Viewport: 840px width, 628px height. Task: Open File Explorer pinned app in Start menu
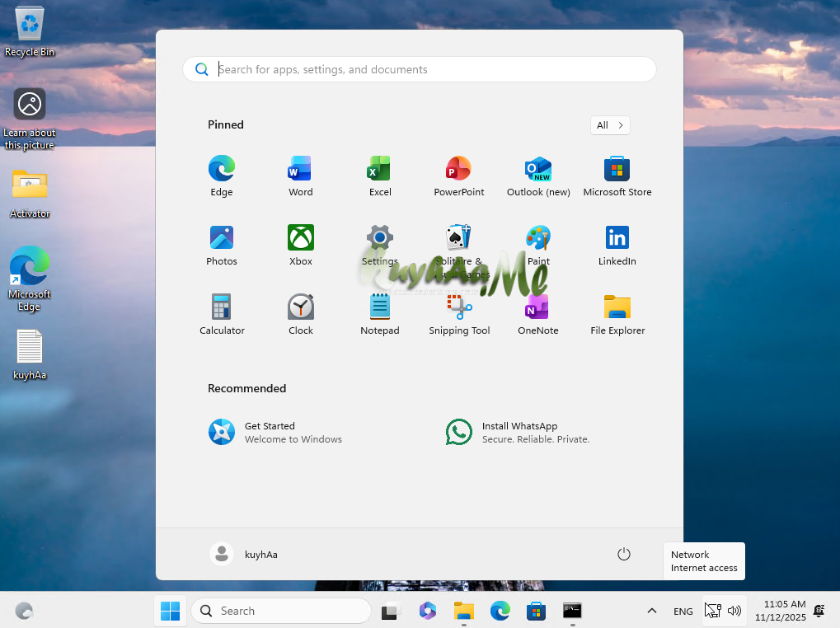(617, 314)
